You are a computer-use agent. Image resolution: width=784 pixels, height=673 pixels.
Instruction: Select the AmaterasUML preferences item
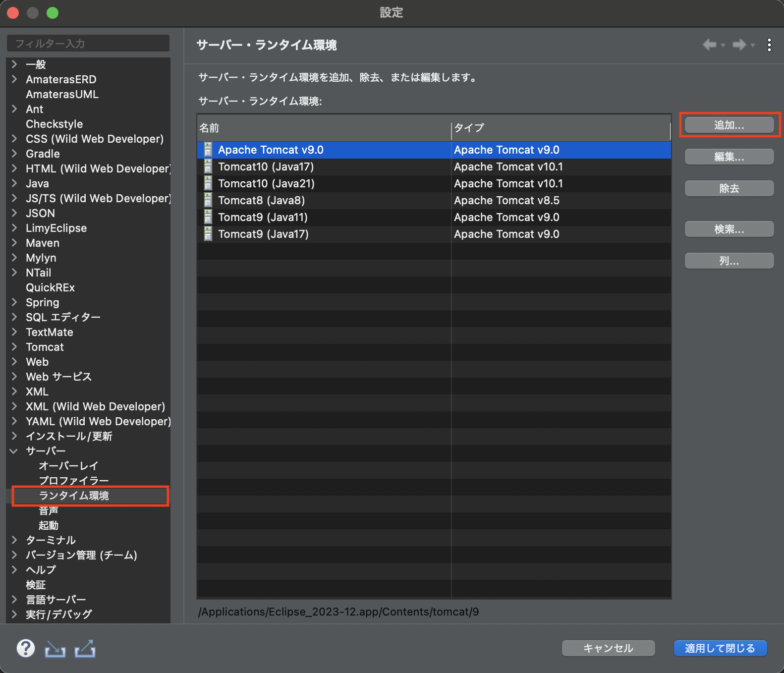click(x=62, y=94)
